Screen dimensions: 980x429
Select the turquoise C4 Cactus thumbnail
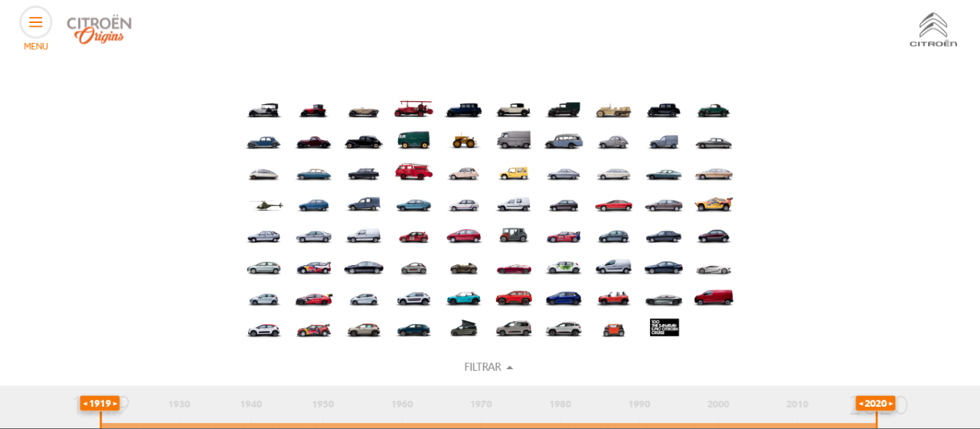(x=463, y=298)
